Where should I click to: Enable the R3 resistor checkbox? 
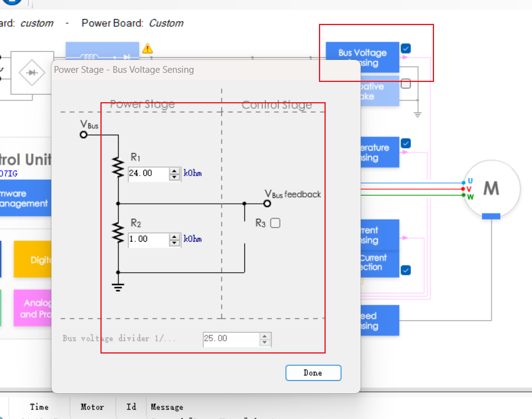tap(275, 223)
